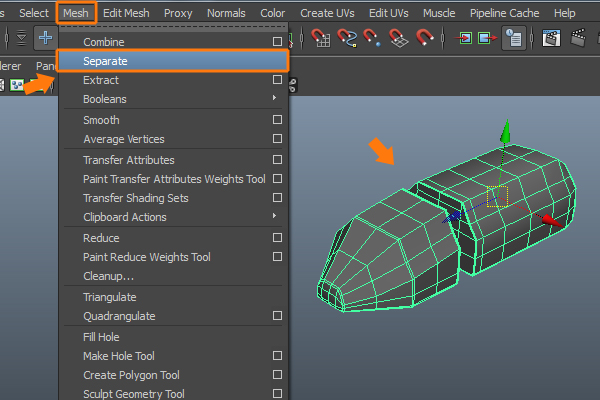Click the green Y-axis move handle
This screenshot has height=400, width=600.
pos(506,132)
